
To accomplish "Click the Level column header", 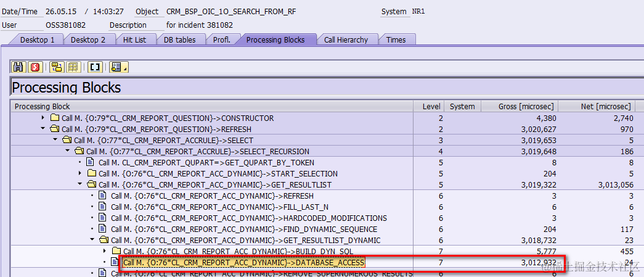I will (x=429, y=107).
